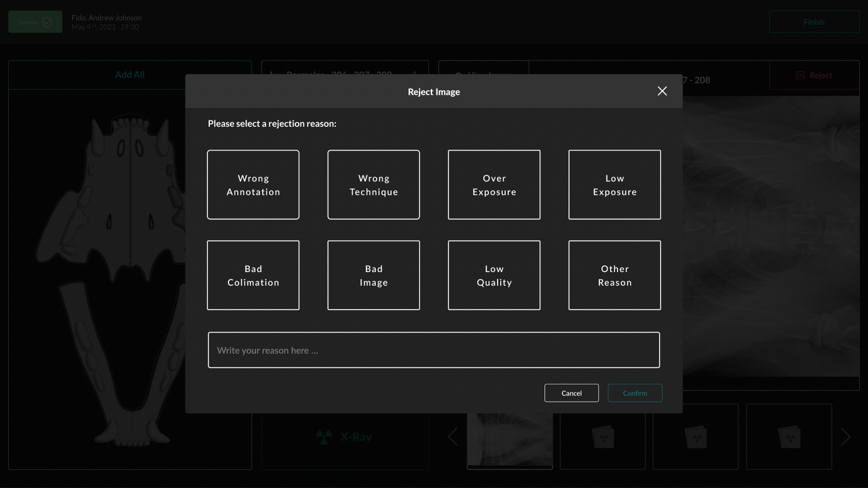Pick Over Exposure rejection reason
The image size is (868, 488).
(x=494, y=185)
